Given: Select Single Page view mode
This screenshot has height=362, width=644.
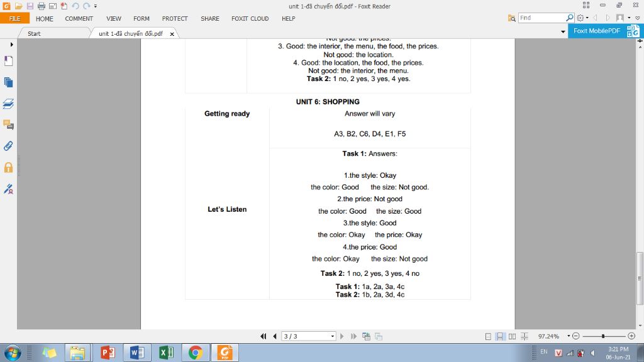Looking at the screenshot, I should tap(488, 337).
